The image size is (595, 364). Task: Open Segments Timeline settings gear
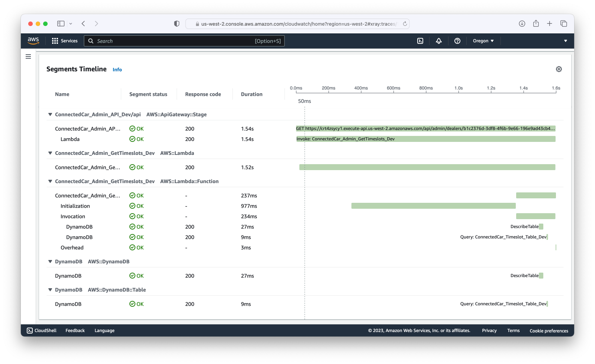[559, 69]
